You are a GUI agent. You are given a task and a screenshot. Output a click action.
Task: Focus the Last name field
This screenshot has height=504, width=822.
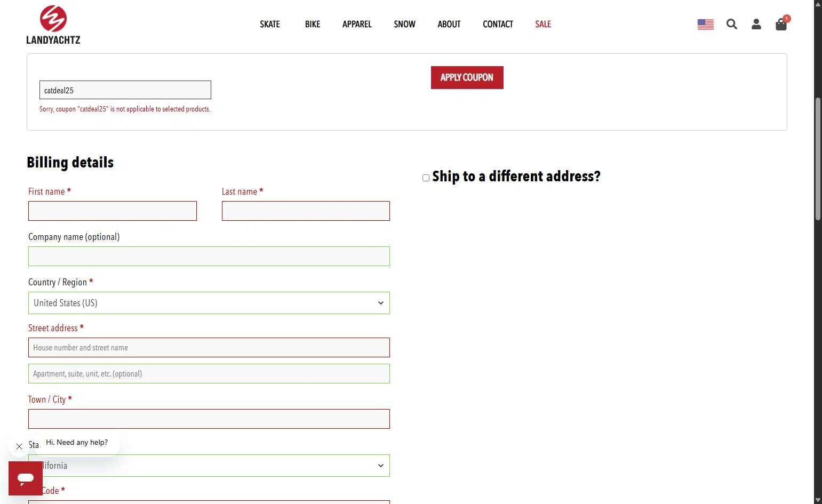coord(306,211)
